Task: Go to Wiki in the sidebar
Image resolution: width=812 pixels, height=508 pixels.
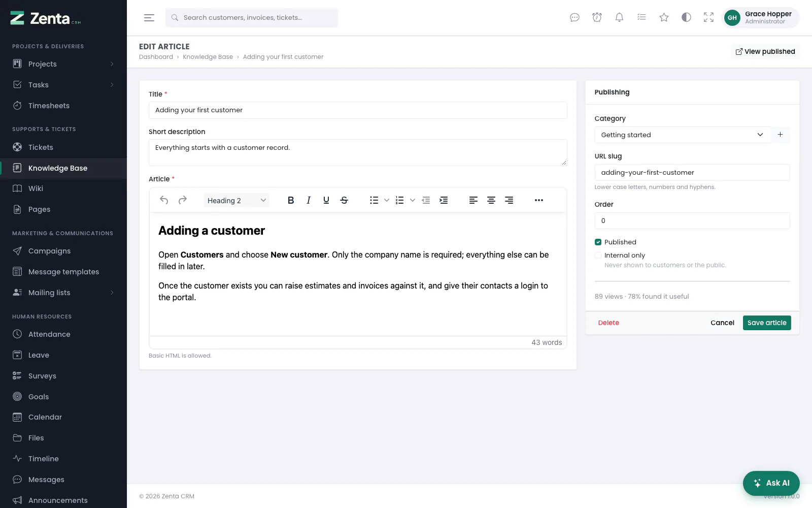Action: 63,188
